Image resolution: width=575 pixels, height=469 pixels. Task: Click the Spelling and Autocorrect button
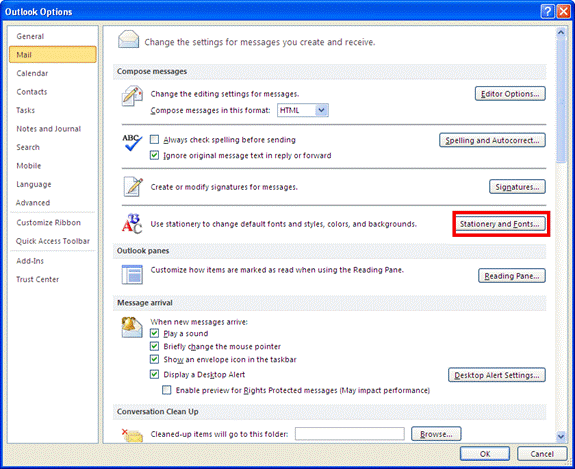coord(492,140)
